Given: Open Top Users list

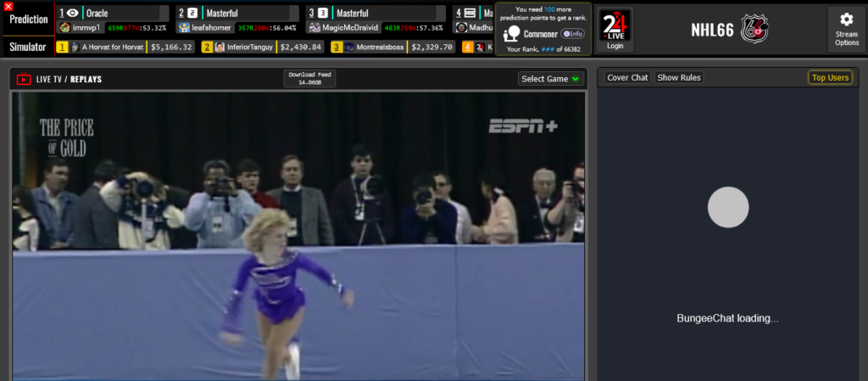Looking at the screenshot, I should coord(830,77).
